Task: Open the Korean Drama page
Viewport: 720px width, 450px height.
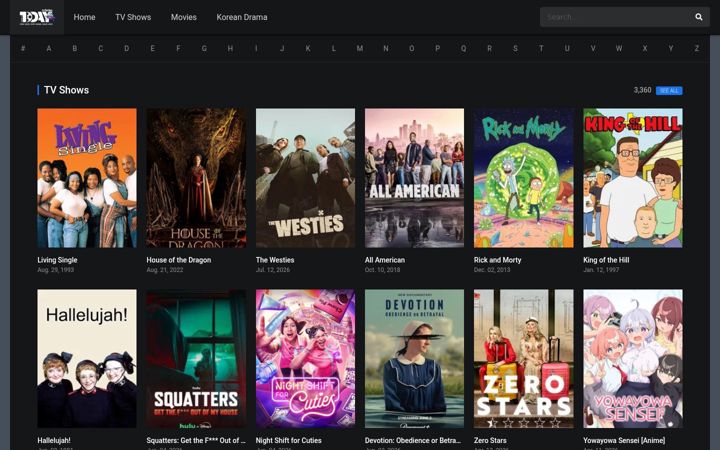Action: point(242,17)
